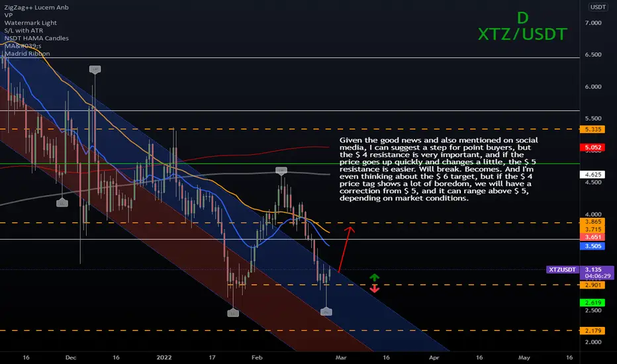Select ZigZag pivot label at February peak
This screenshot has height=364, width=617.
[281, 171]
